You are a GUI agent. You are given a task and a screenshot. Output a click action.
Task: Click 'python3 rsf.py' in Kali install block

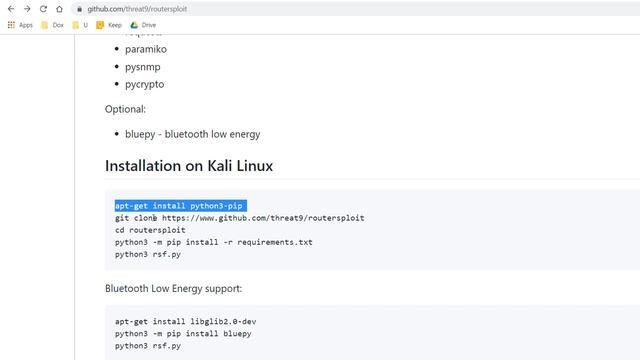(x=148, y=254)
